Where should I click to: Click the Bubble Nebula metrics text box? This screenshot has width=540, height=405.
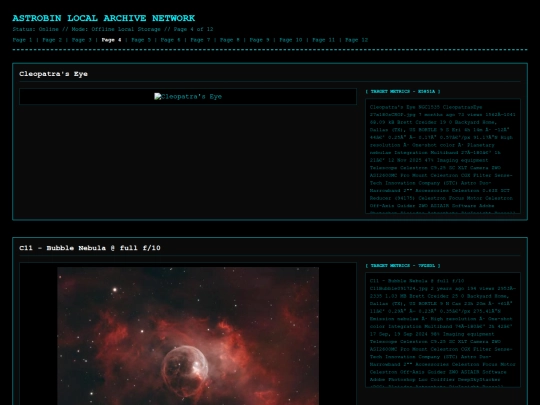click(443, 330)
